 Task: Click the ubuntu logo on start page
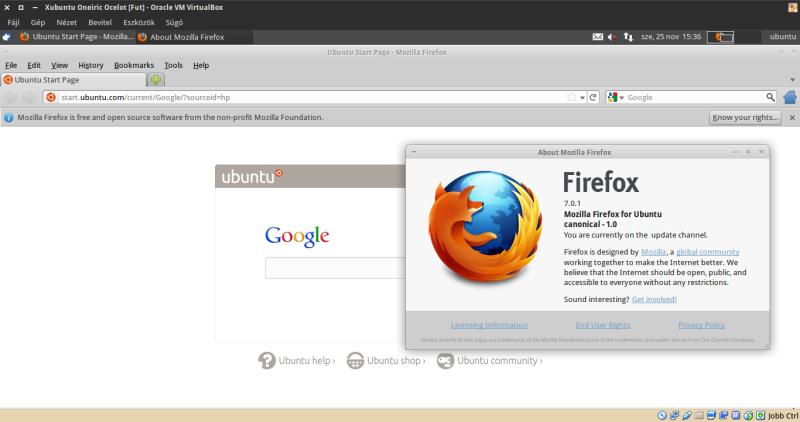click(252, 176)
